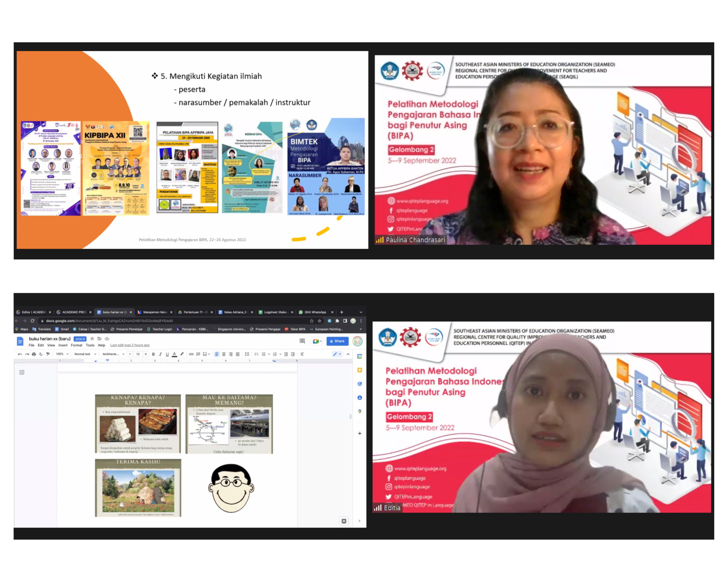
Task: Click the text color picker icon
Action: pyautogui.click(x=174, y=354)
